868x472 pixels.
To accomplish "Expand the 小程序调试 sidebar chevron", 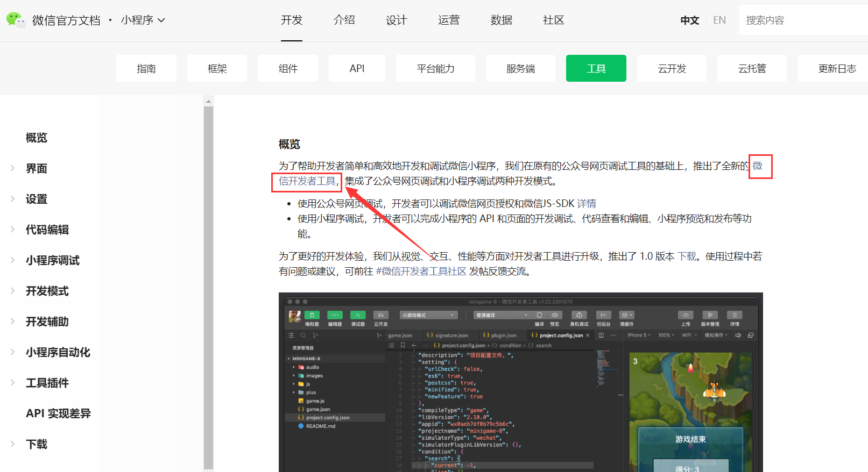I will [12, 260].
